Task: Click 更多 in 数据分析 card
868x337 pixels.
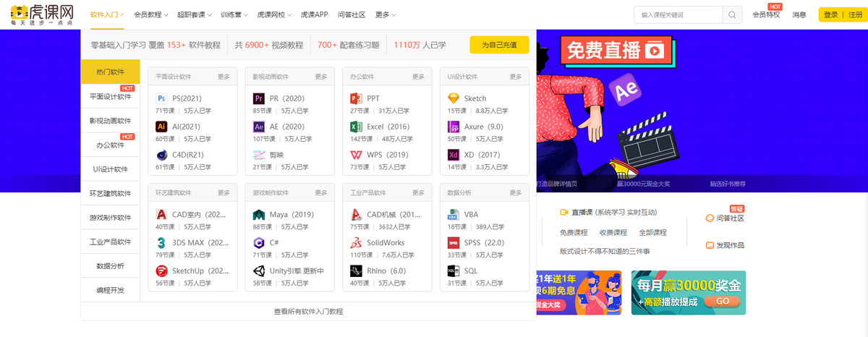Action: 515,193
